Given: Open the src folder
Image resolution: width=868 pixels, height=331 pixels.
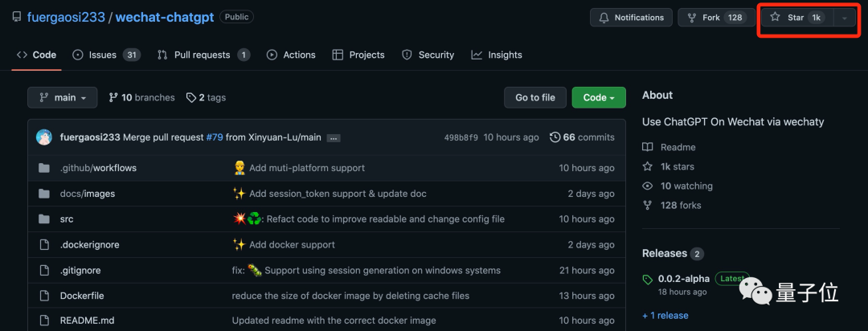Looking at the screenshot, I should [67, 219].
